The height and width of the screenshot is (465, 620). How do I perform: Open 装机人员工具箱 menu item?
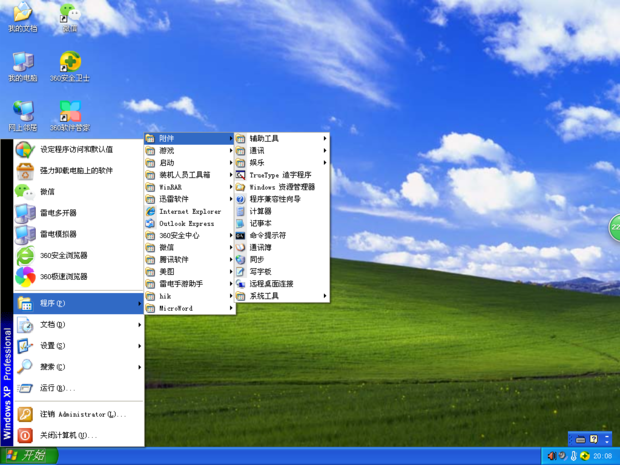[x=190, y=175]
